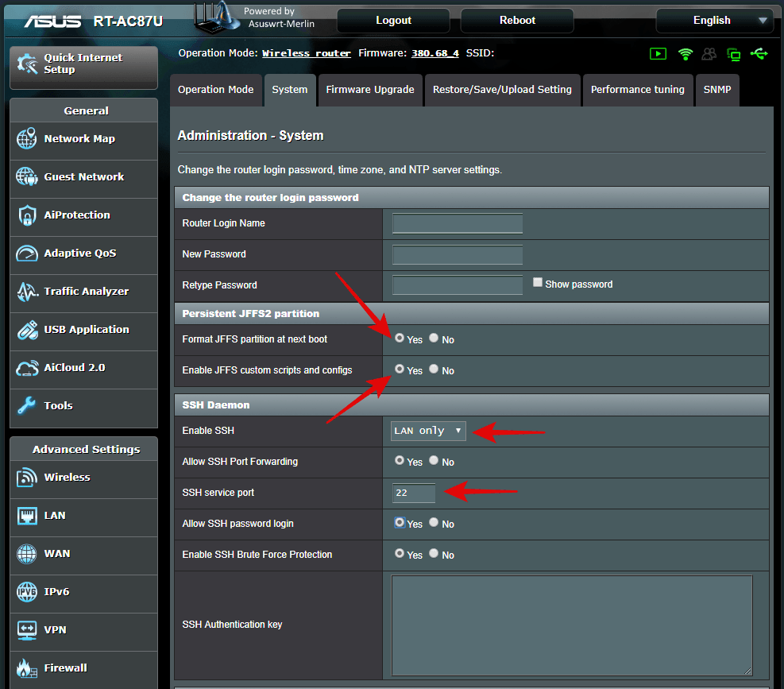The image size is (784, 689).
Task: Click the Guest Network icon
Action: pyautogui.click(x=26, y=176)
